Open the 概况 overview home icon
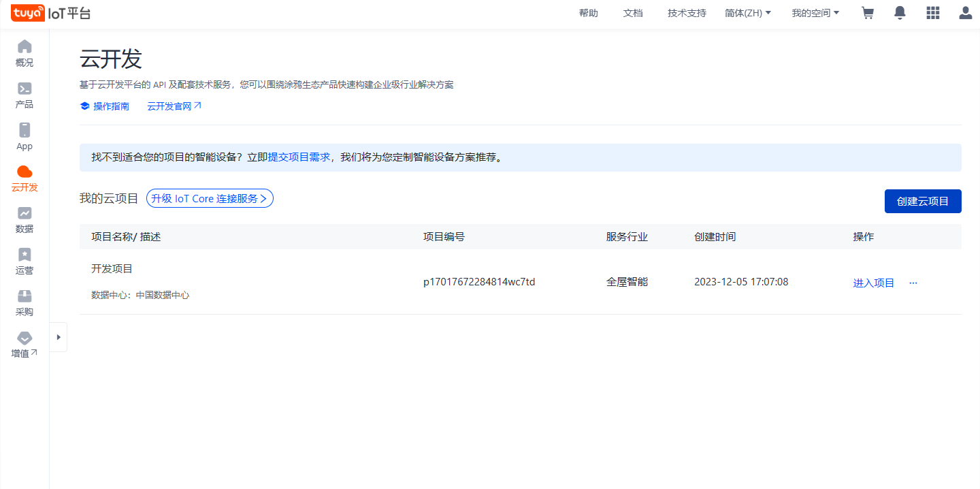This screenshot has height=489, width=980. point(24,46)
